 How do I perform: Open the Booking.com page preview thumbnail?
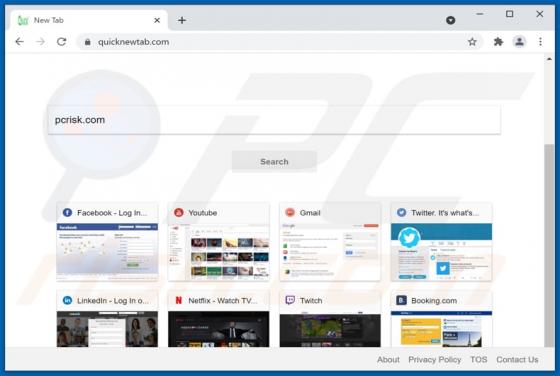[441, 329]
